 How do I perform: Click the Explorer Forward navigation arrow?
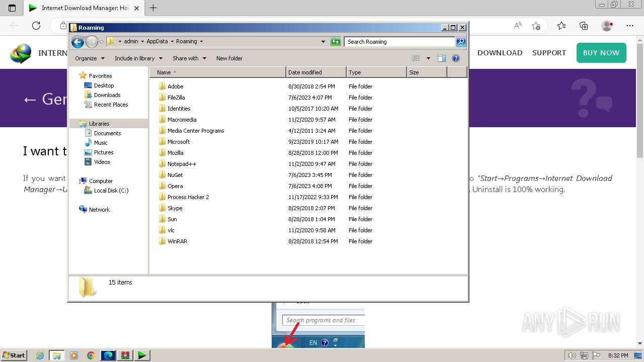(x=92, y=42)
